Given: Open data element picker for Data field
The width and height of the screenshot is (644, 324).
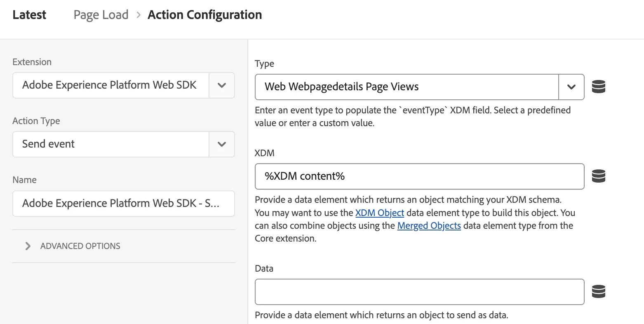Looking at the screenshot, I should point(599,291).
